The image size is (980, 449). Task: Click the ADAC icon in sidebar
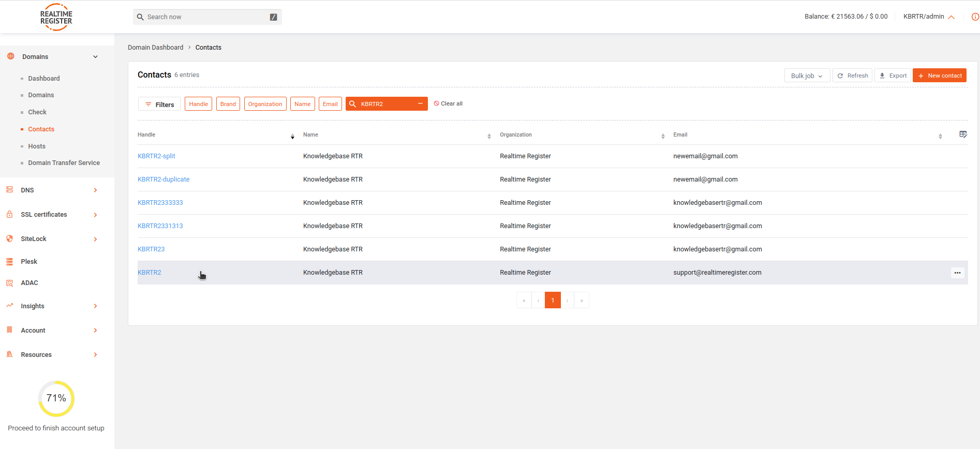[10, 283]
